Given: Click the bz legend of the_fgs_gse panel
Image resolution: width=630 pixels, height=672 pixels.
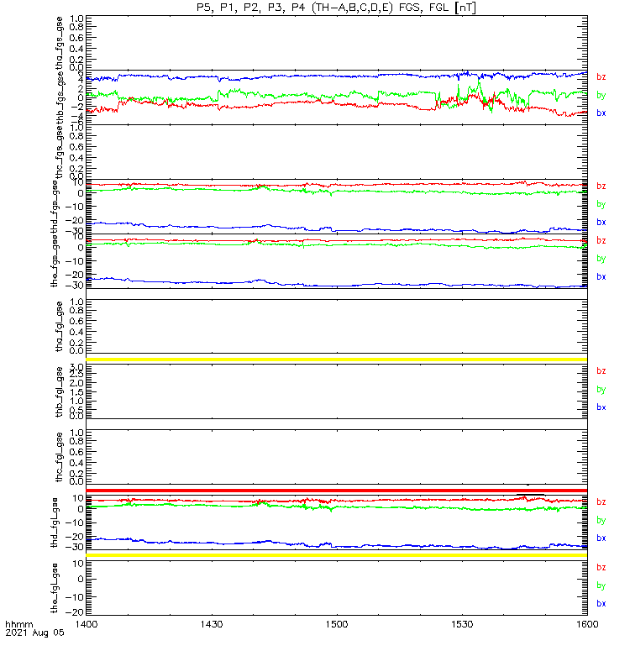Looking at the screenshot, I should point(601,240).
